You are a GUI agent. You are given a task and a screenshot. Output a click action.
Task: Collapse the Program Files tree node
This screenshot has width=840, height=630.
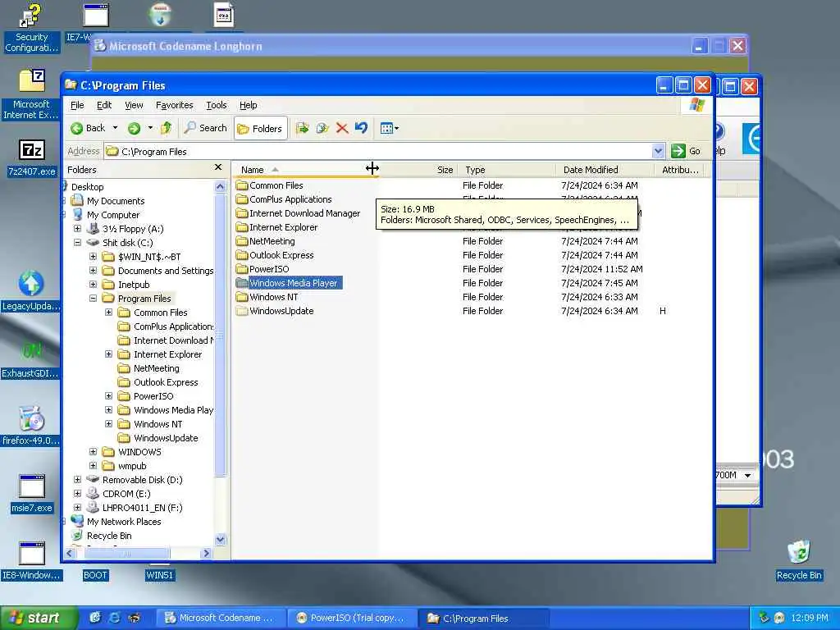[93, 298]
